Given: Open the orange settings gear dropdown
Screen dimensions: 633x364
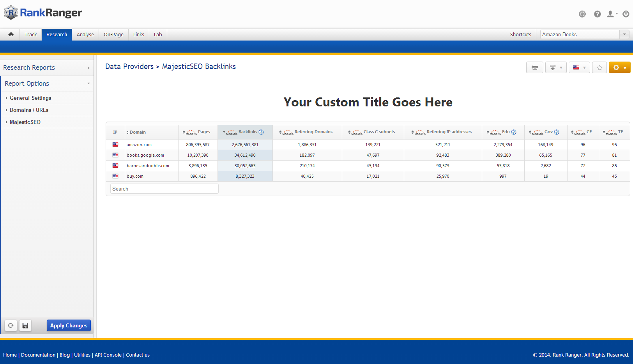Looking at the screenshot, I should (x=619, y=67).
